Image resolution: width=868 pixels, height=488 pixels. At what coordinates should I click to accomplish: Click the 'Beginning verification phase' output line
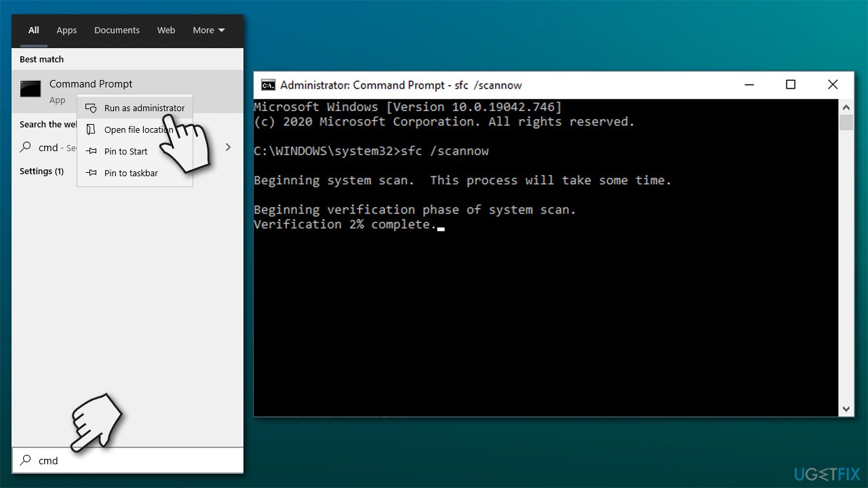pyautogui.click(x=415, y=209)
